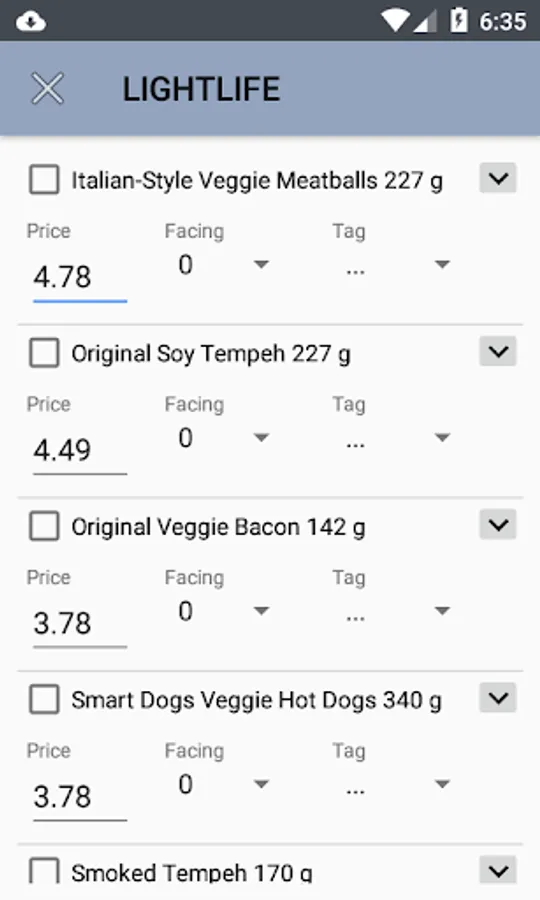Expand Italian-Style Veggie Meatballs details chevron
This screenshot has height=900, width=540.
click(x=498, y=178)
